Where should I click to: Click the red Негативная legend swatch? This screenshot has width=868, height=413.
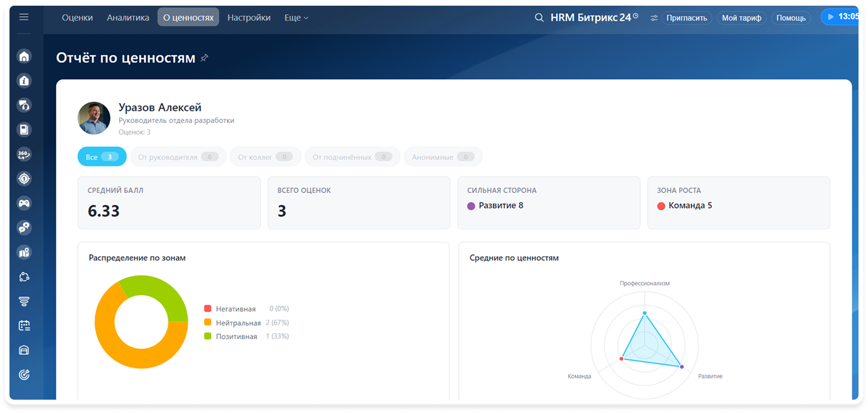point(208,309)
